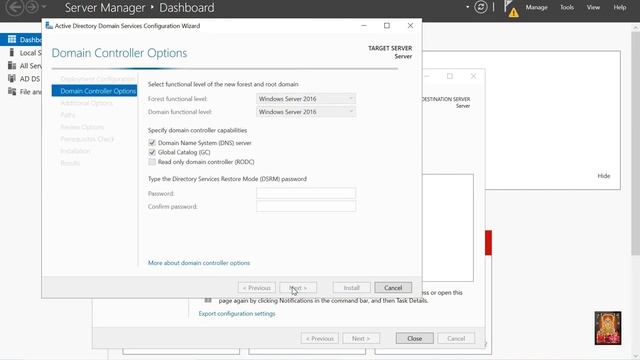Toggle Read only domain controller (RODC) checkbox

click(x=152, y=162)
